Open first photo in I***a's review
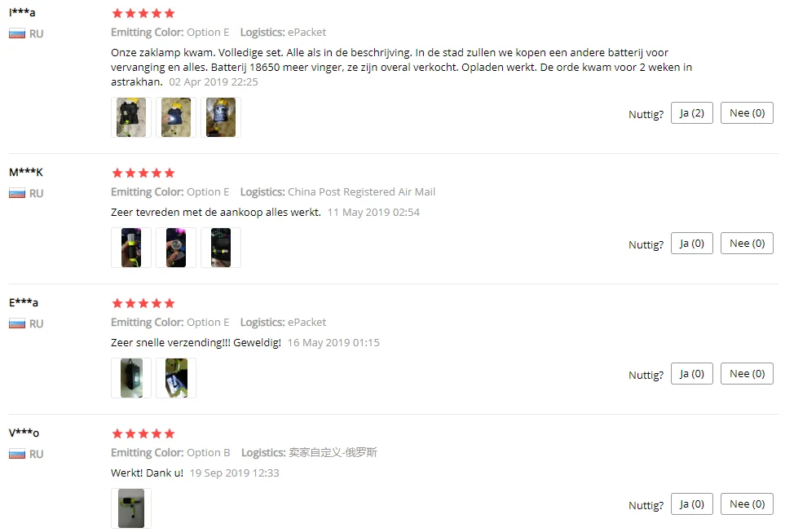This screenshot has height=532, width=785. click(131, 117)
